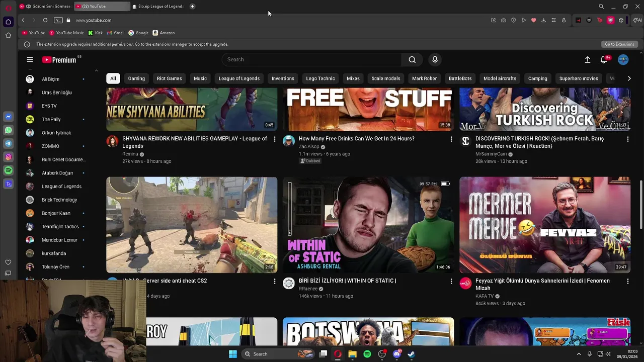Open options menu for Shyvana Rework video
This screenshot has width=644, height=362.
pos(274,139)
